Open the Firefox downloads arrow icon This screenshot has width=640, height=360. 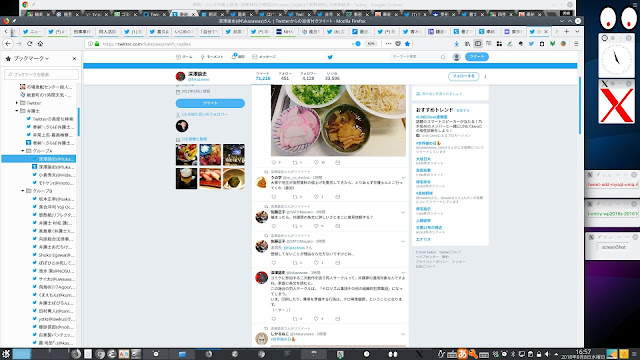pos(457,44)
